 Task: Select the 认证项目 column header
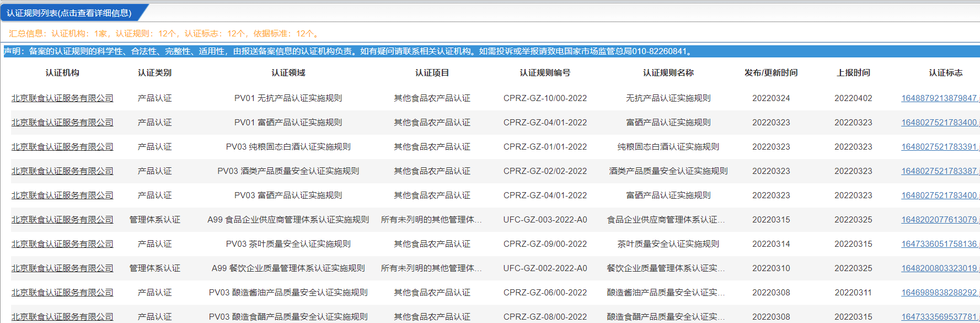coord(432,73)
